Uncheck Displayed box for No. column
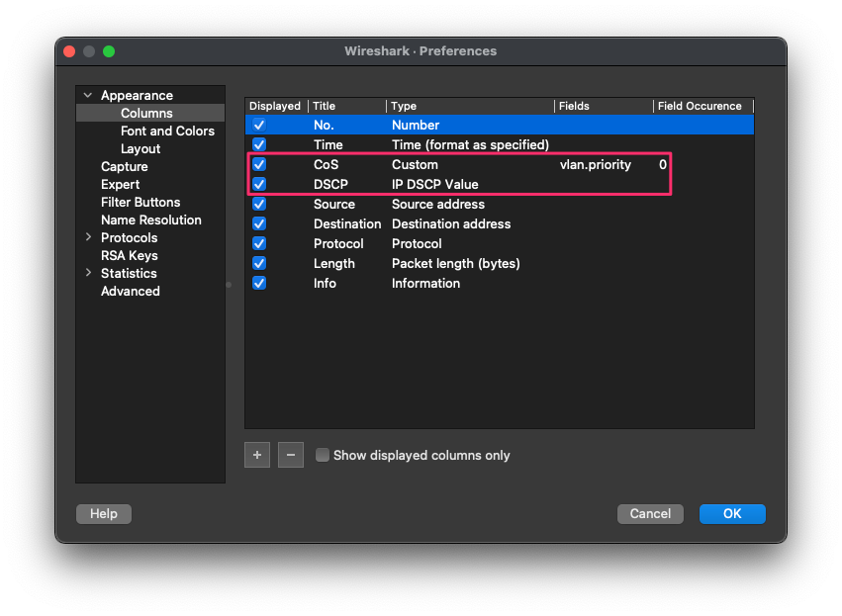This screenshot has width=842, height=616. [x=259, y=125]
